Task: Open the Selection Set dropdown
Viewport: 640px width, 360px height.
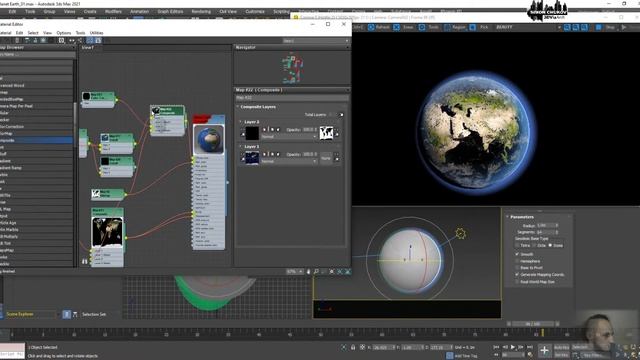Action: tap(101, 314)
